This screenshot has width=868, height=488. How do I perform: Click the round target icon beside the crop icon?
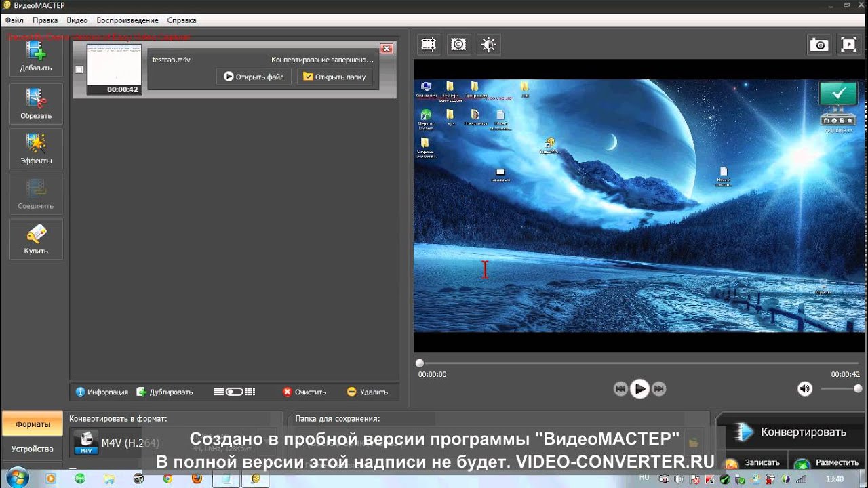(458, 45)
